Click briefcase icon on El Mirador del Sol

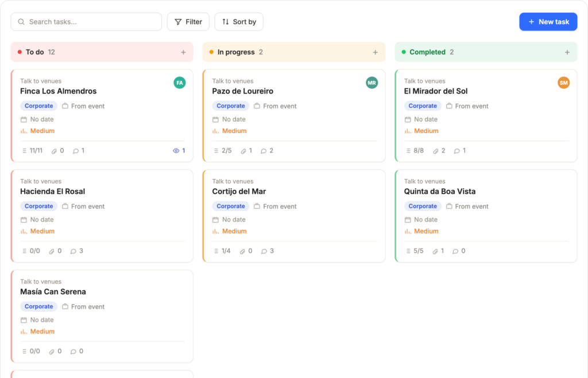(449, 106)
